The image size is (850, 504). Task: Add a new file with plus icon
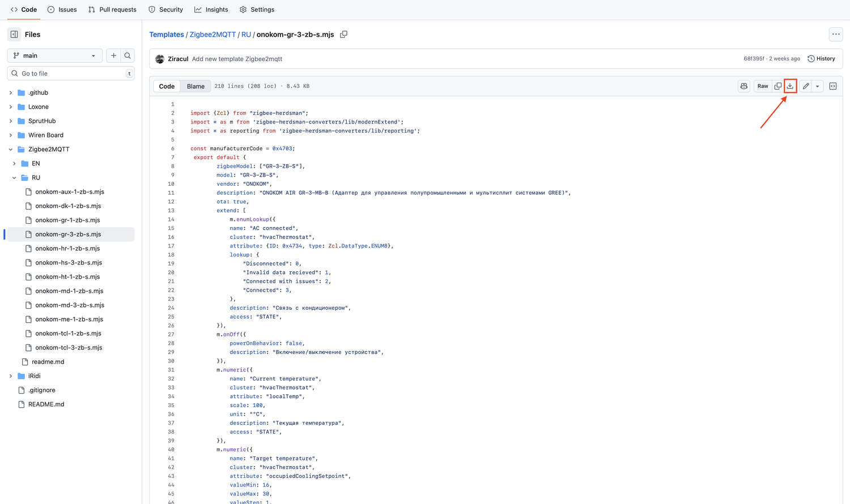tap(113, 55)
